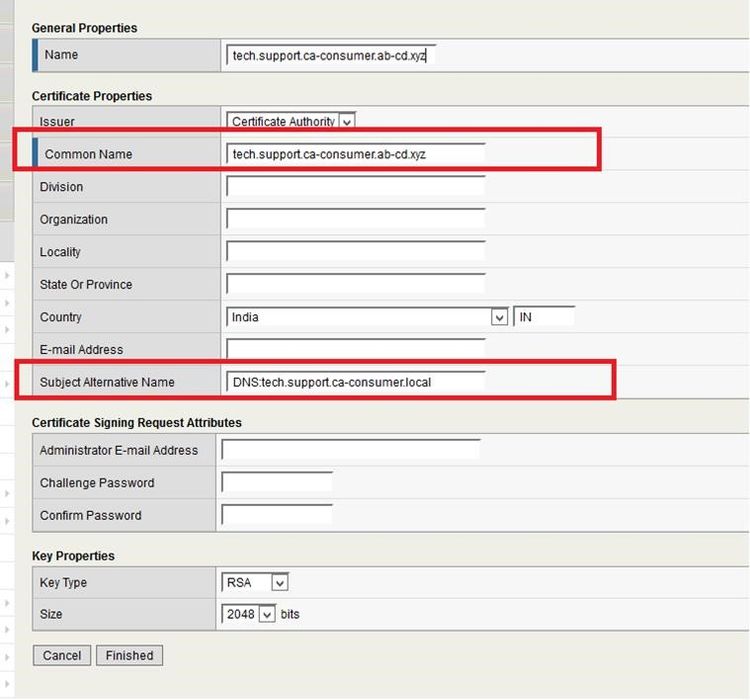Click the Name input field
This screenshot has width=750, height=700.
click(x=331, y=56)
